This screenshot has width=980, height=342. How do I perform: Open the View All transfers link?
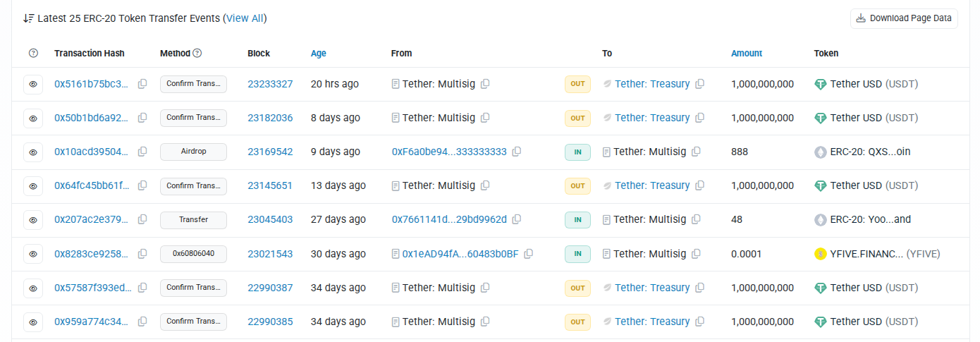coord(245,18)
